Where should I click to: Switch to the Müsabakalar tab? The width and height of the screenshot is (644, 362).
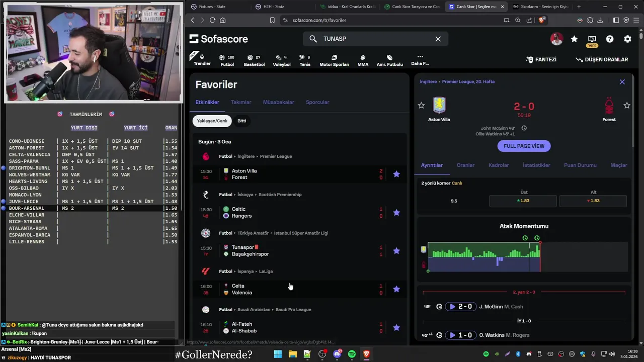(x=278, y=102)
